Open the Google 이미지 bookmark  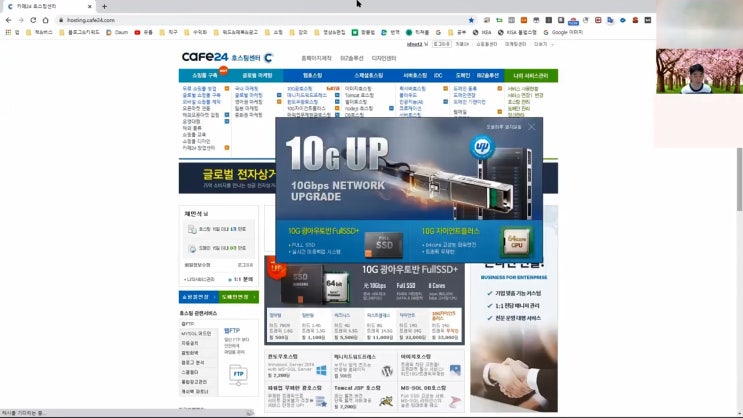tap(563, 32)
